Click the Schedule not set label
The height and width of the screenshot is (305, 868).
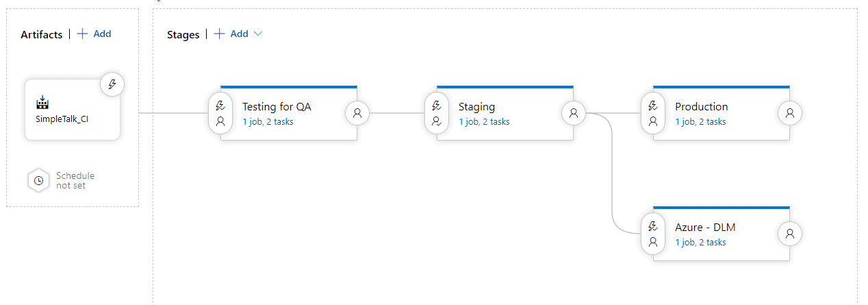click(75, 180)
